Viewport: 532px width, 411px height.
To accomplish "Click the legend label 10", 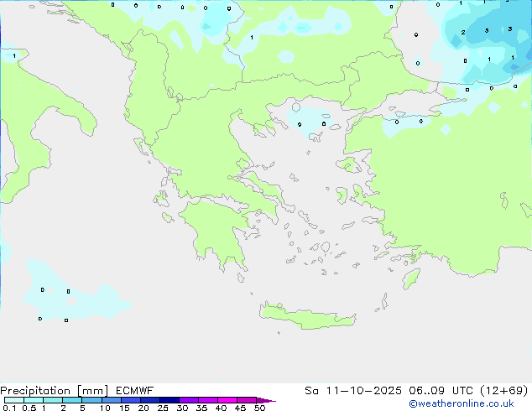I will click(105, 408).
